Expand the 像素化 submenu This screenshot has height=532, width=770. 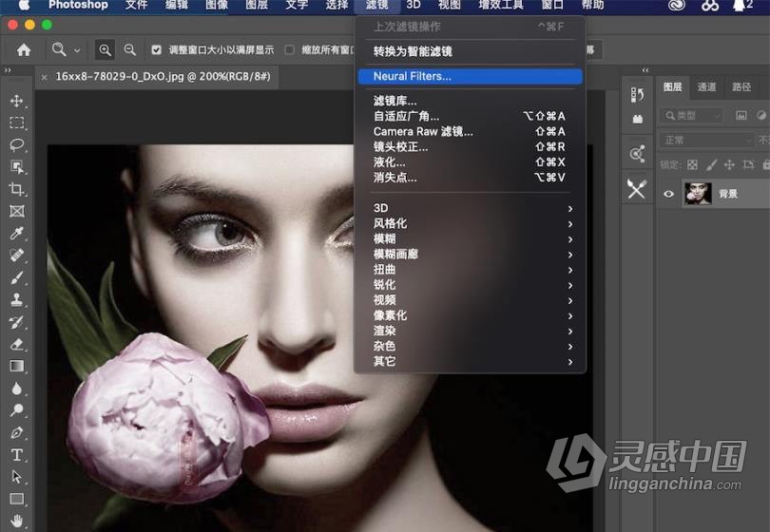470,315
